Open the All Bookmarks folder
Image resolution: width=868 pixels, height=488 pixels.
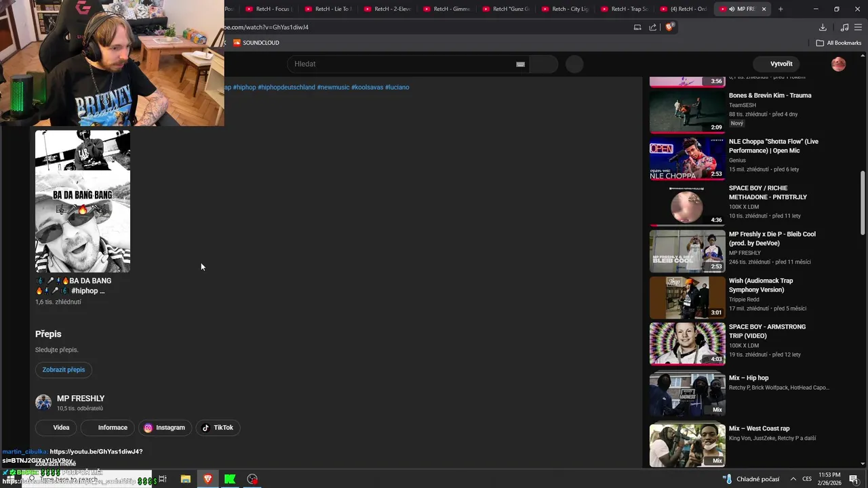pyautogui.click(x=839, y=43)
